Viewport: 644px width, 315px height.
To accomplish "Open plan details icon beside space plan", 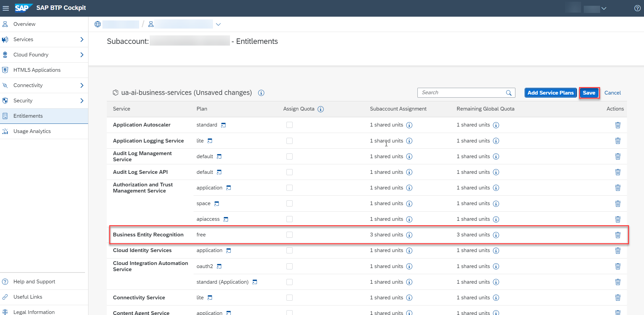I will (x=216, y=204).
